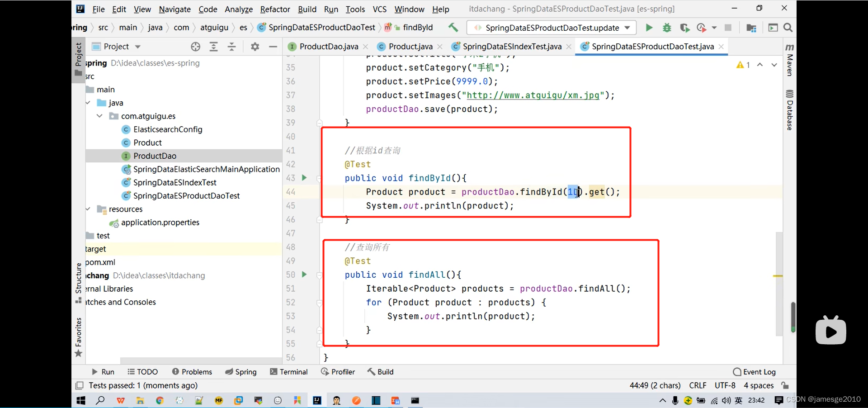
Task: Click the warning indicator in editor
Action: tap(743, 65)
